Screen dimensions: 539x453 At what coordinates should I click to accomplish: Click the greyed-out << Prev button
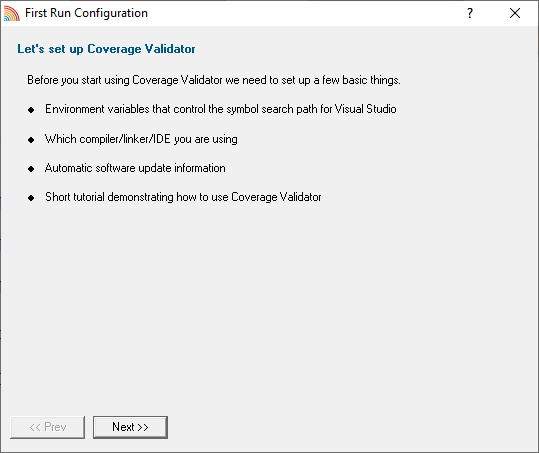[47, 427]
